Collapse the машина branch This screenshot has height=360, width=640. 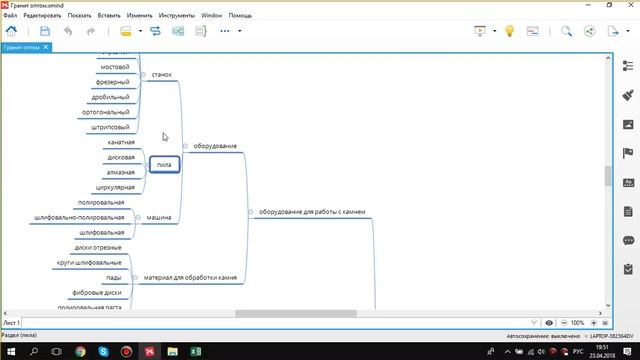pyautogui.click(x=138, y=218)
